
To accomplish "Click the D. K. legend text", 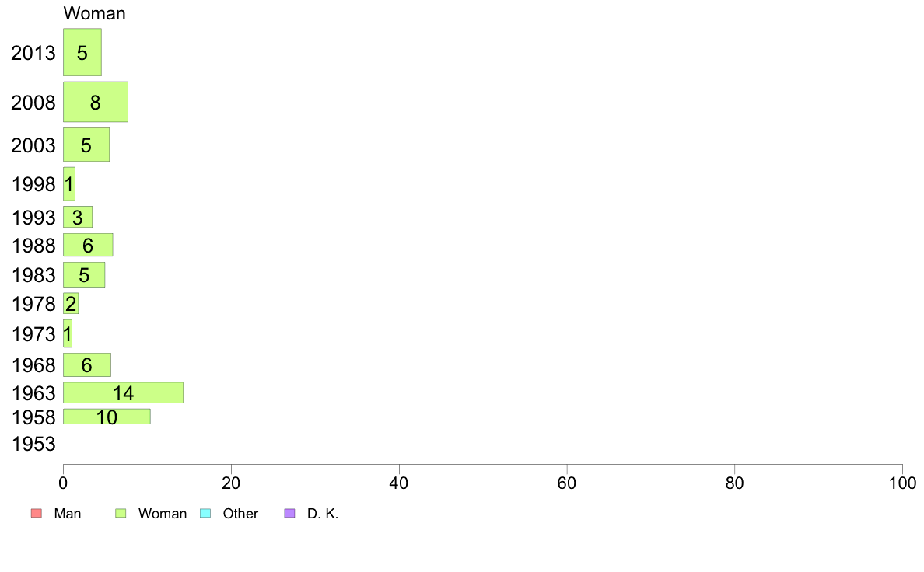I will 323,514.
